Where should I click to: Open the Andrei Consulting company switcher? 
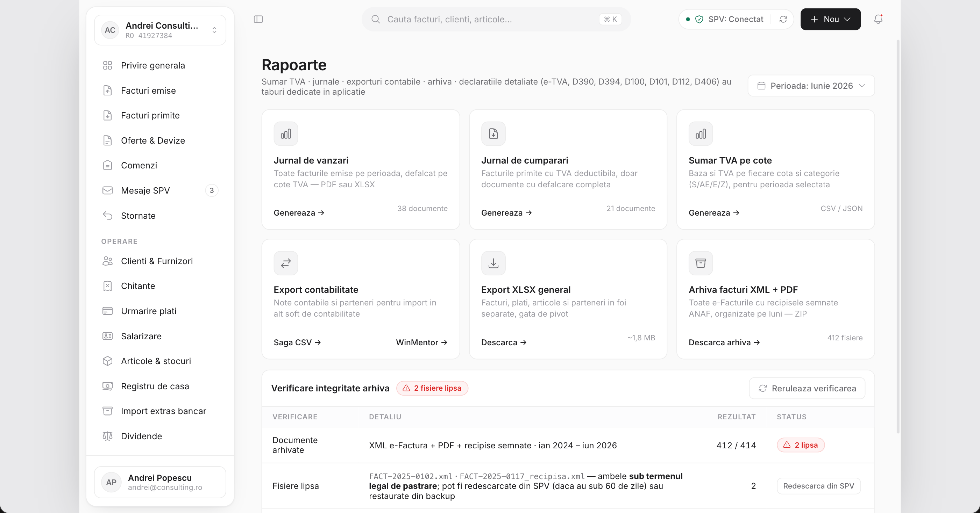[x=160, y=30]
